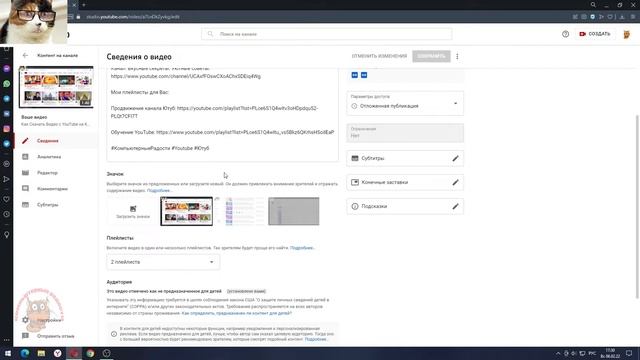Open Telegram in the browser sidebar
The width and height of the screenshot is (640, 360).
[7, 99]
